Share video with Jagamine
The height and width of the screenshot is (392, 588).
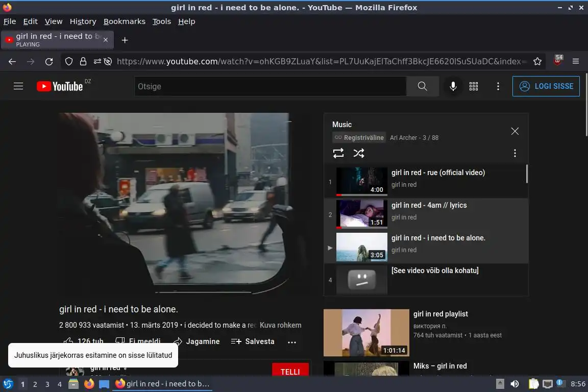pos(197,341)
